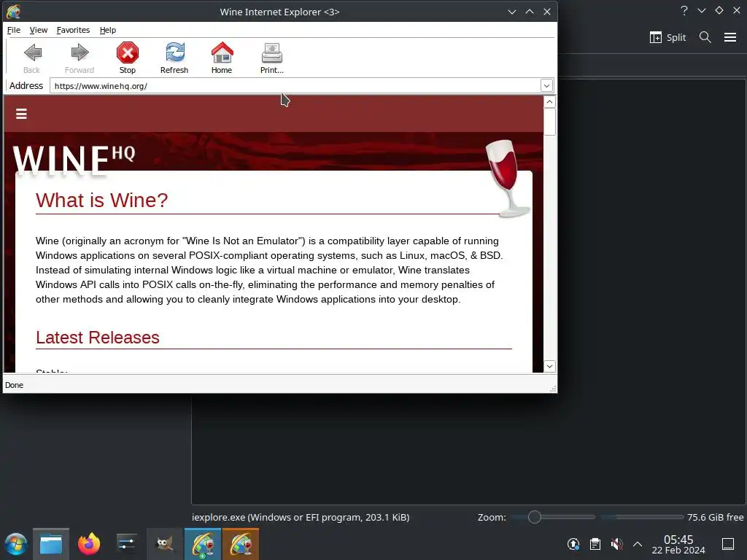Screen dimensions: 747x560
Task: Open the clipboard tray icon
Action: point(595,544)
